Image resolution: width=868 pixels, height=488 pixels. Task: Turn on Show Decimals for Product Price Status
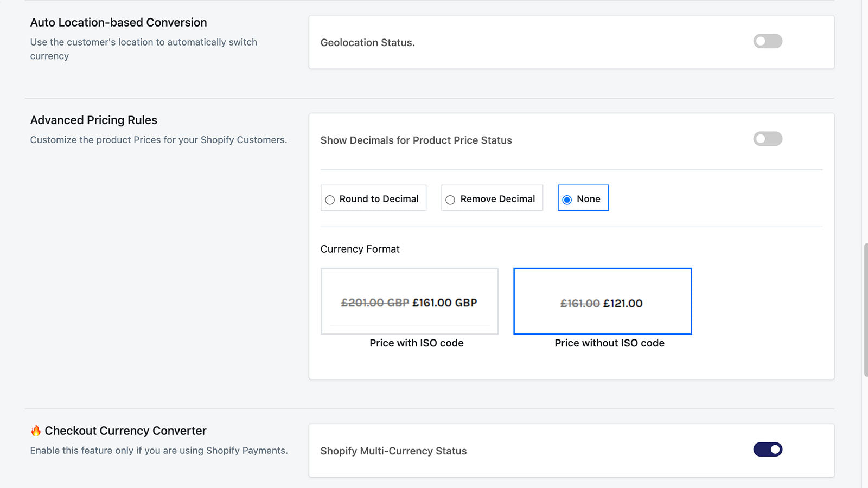pyautogui.click(x=768, y=139)
